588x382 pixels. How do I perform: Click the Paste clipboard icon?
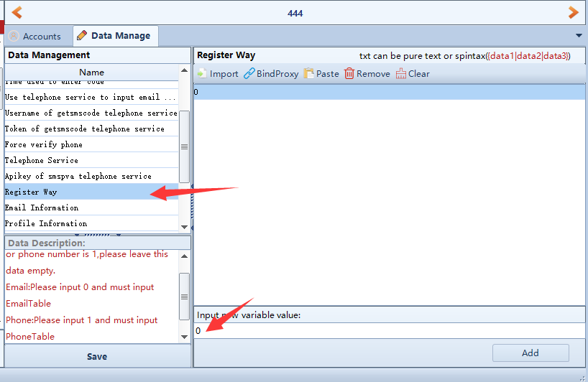309,73
